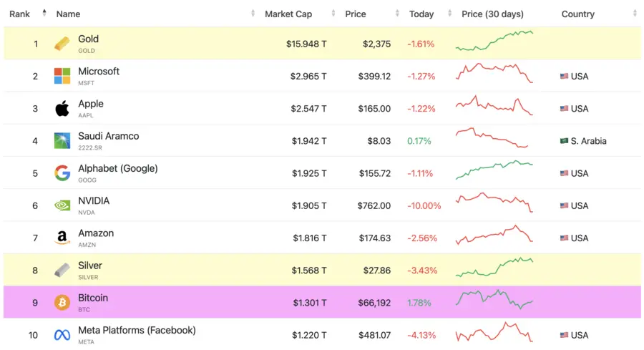Click the USA flag in Alphabet row
644x350 pixels.
[x=564, y=173]
